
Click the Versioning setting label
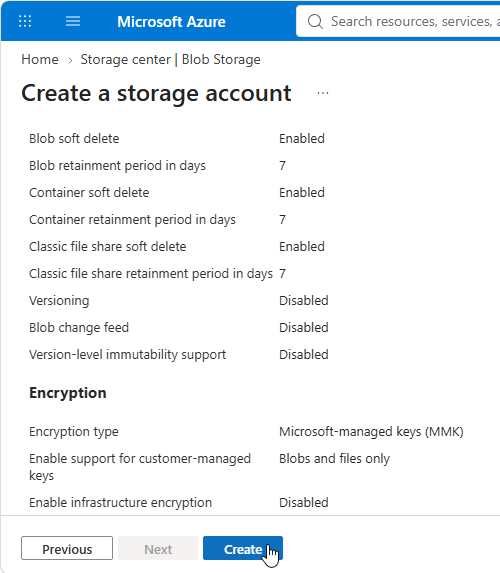59,301
